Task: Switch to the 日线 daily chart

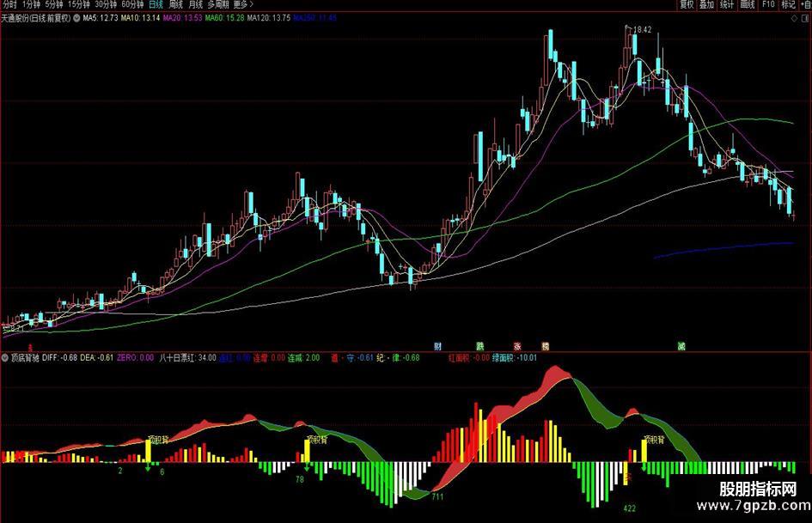Action: tap(156, 4)
